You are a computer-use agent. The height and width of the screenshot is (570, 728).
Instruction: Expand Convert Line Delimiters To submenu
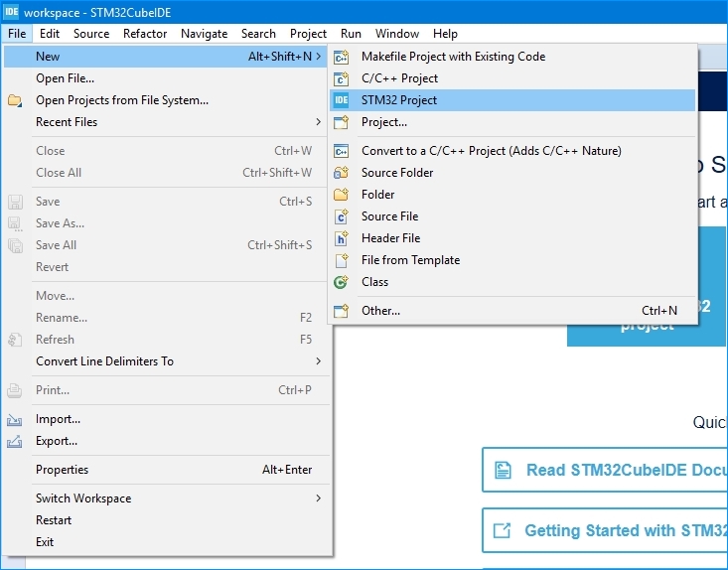[x=318, y=361]
